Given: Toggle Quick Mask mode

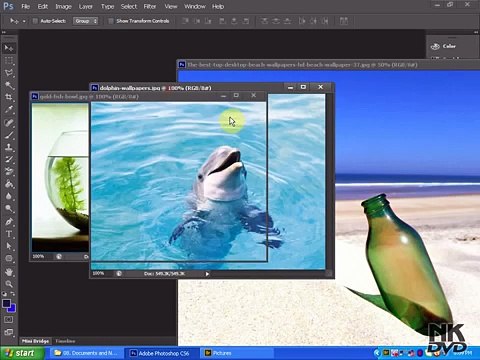Looking at the screenshot, I should (x=9, y=320).
